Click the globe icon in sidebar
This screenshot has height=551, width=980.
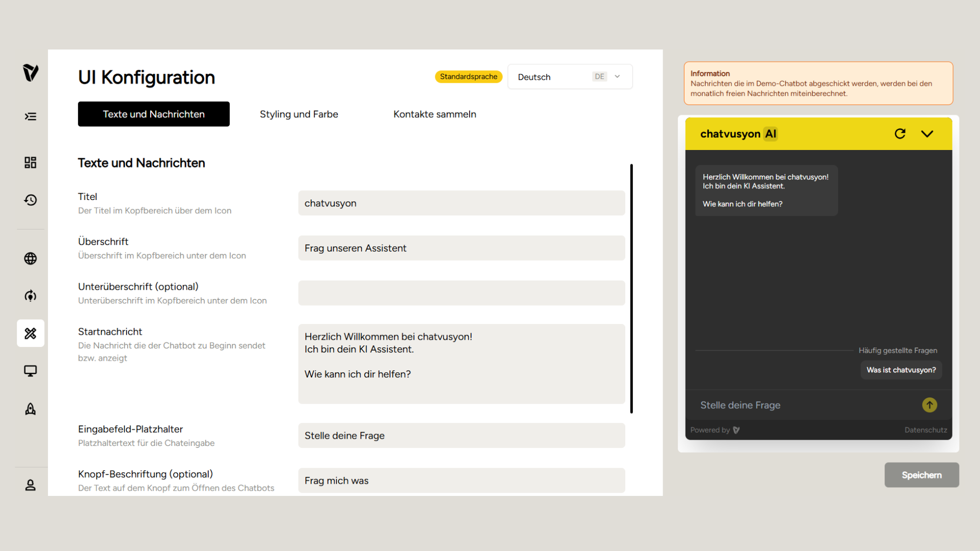click(31, 259)
